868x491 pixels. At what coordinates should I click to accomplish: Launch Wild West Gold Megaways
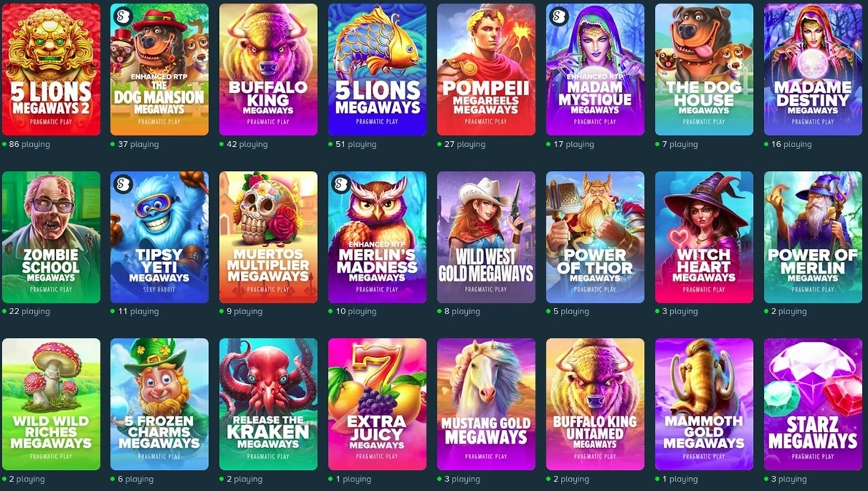[486, 237]
